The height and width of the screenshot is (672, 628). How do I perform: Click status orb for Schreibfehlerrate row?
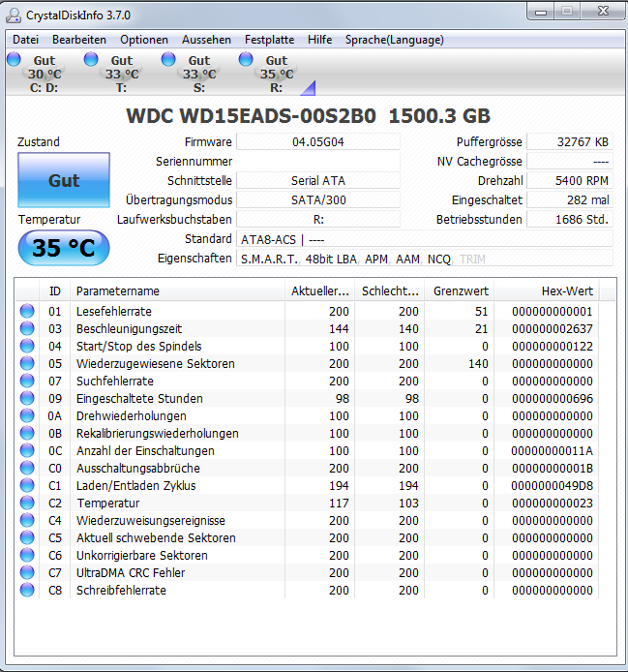coord(27,590)
